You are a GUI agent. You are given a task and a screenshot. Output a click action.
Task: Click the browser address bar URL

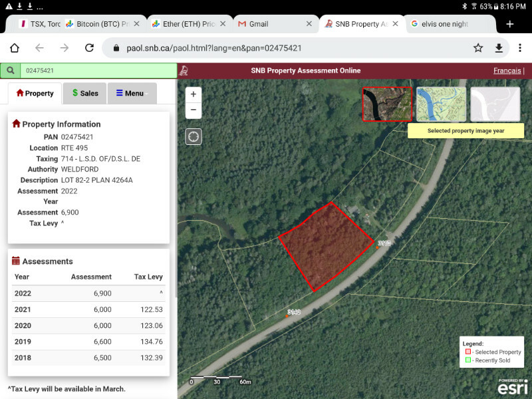tap(214, 48)
